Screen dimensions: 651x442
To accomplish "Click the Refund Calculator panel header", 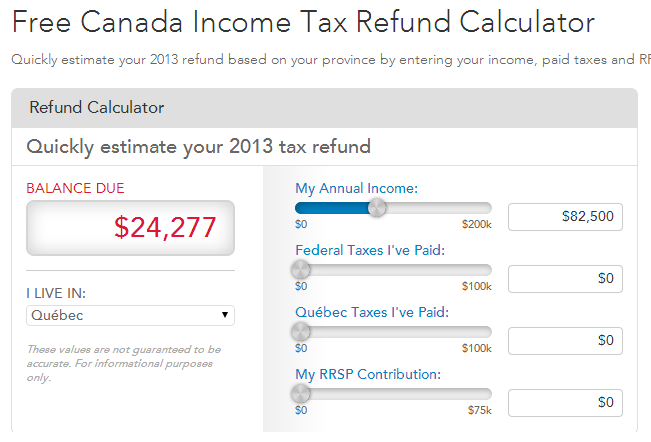I will [x=97, y=107].
